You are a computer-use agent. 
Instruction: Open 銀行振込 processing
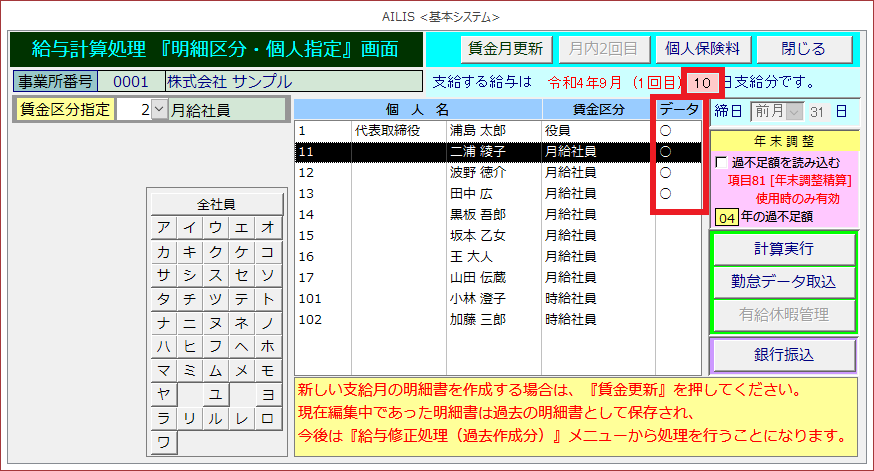(x=783, y=355)
